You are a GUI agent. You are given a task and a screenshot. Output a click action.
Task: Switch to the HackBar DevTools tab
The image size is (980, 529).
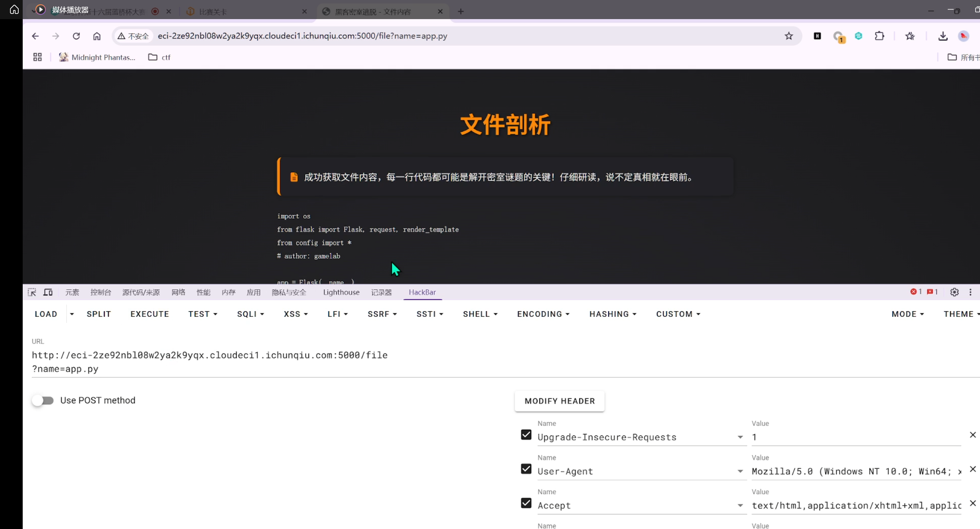[x=422, y=292]
